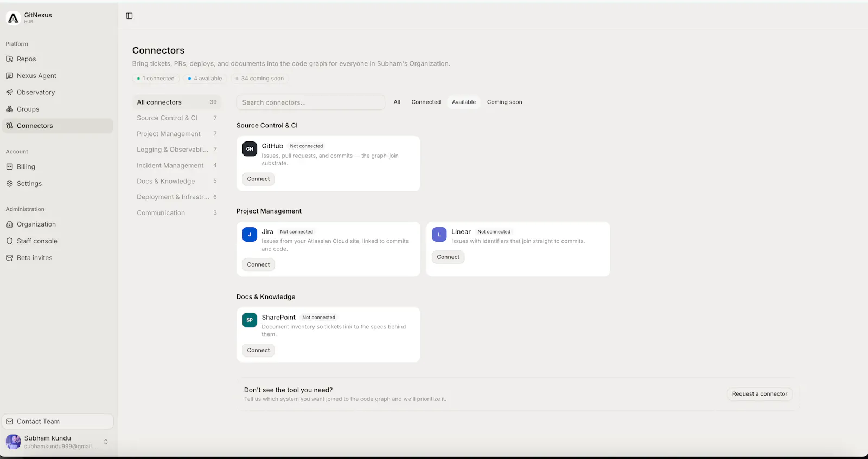This screenshot has height=459, width=868.
Task: Switch to the Connected filter tab
Action: point(426,102)
